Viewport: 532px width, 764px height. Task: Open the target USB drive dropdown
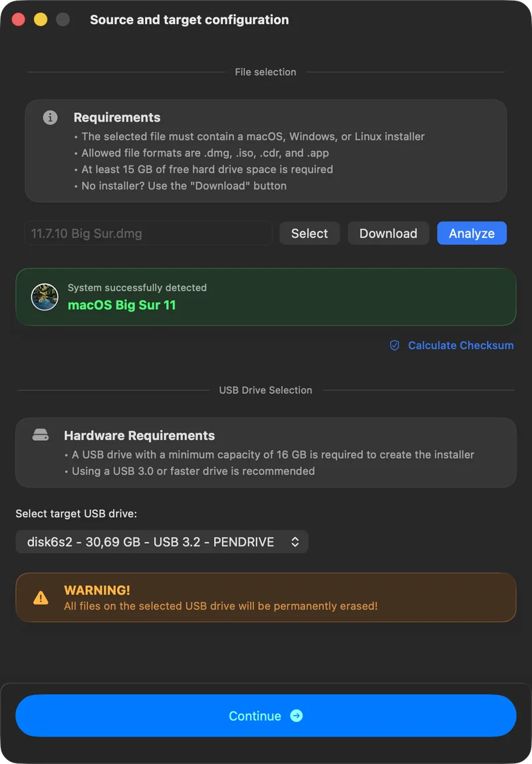[x=162, y=542]
